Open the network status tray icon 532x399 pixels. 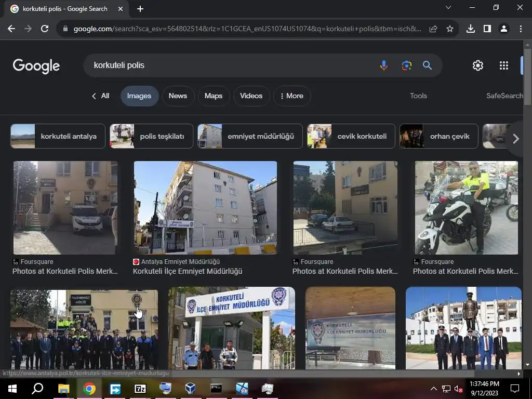pos(446,389)
